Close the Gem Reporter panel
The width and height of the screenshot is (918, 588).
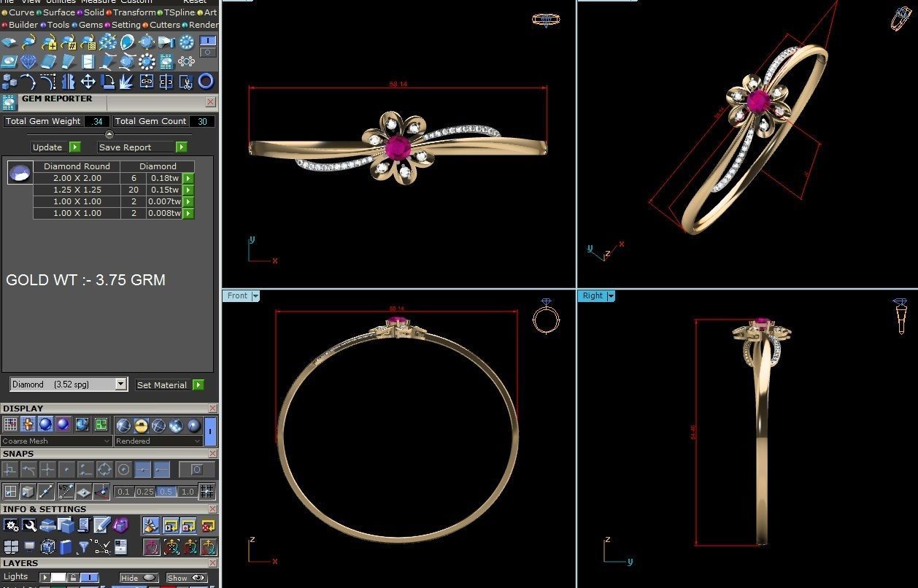click(x=210, y=102)
